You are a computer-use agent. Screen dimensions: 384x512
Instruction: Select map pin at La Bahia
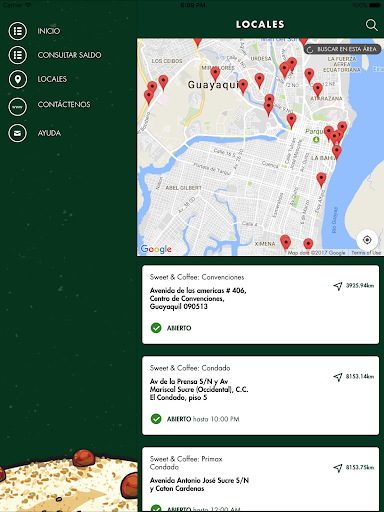coord(337,152)
